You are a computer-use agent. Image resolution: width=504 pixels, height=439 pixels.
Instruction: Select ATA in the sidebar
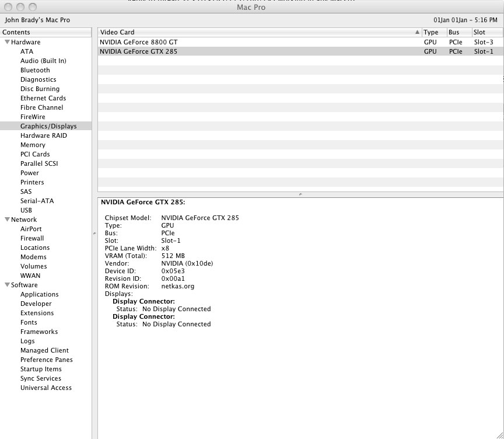coord(27,51)
